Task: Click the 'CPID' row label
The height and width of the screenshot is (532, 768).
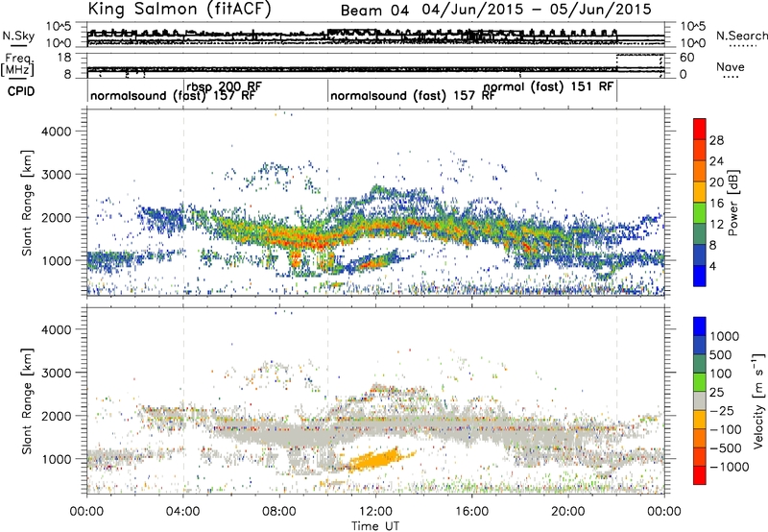Action: [x=21, y=91]
